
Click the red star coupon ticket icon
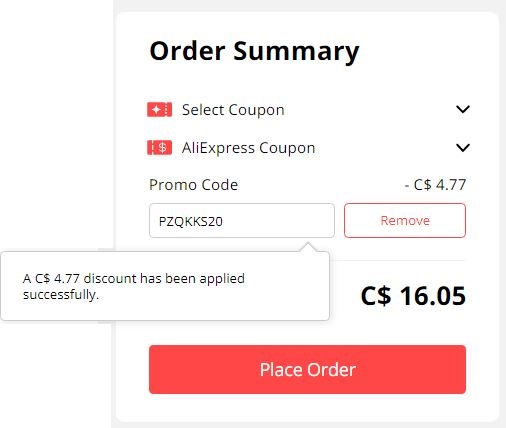tap(160, 110)
